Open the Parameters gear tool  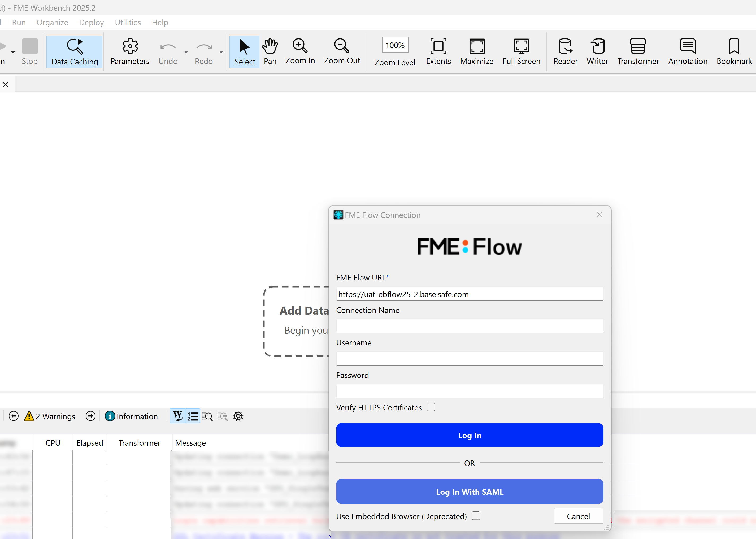point(130,51)
